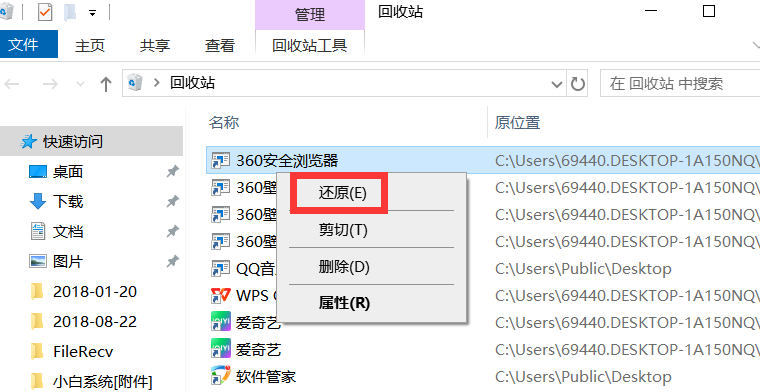Click C:\Users\Public\Desktop path in the QQ音 row

point(583,268)
